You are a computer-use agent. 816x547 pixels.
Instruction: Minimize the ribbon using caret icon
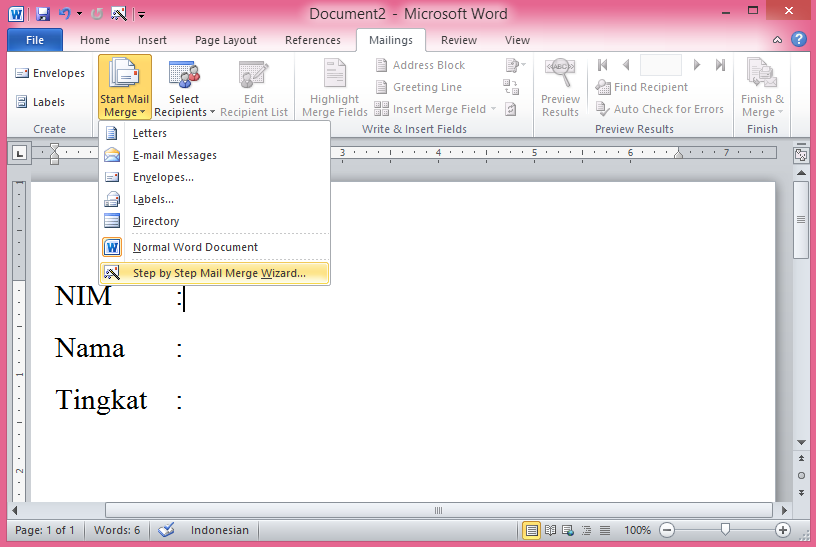[x=777, y=40]
